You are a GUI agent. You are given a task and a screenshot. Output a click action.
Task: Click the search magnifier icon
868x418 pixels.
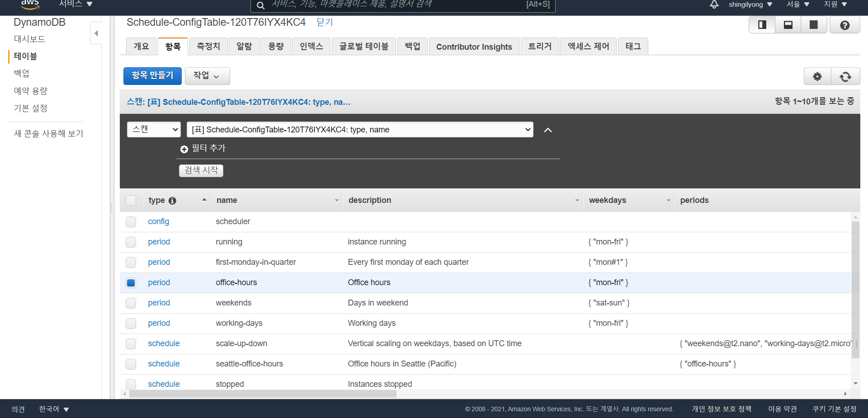(260, 5)
